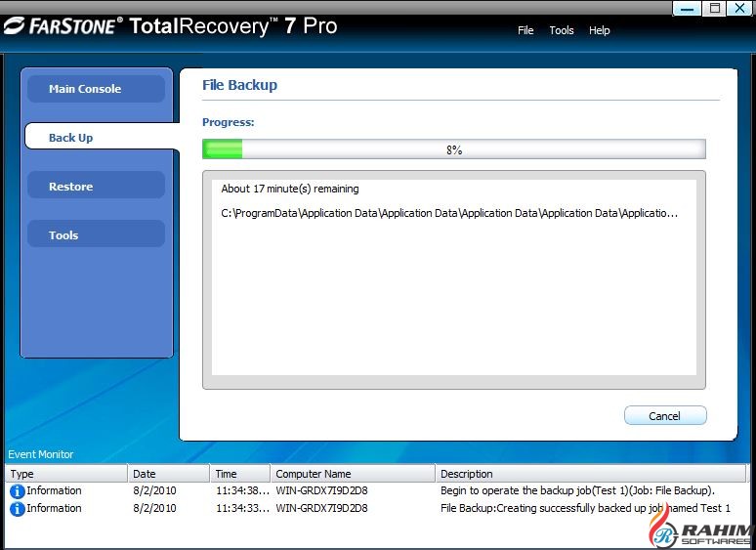This screenshot has width=756, height=550.
Task: Sort events by Description column
Action: pos(591,474)
